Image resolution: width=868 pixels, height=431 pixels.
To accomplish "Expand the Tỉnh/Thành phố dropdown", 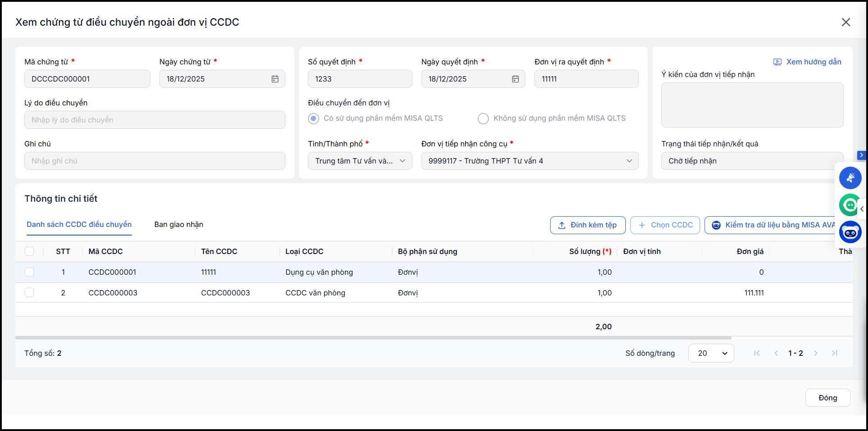I will pyautogui.click(x=360, y=161).
